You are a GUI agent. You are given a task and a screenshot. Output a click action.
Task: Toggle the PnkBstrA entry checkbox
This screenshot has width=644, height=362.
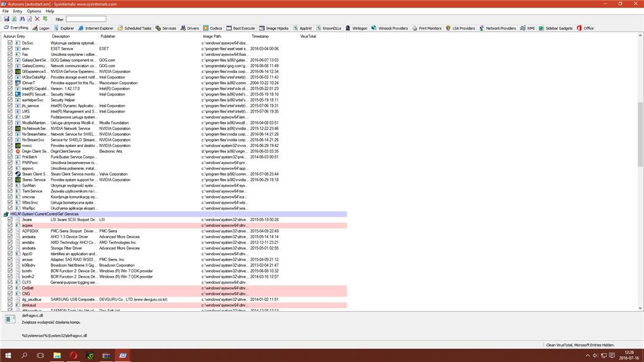point(10,156)
